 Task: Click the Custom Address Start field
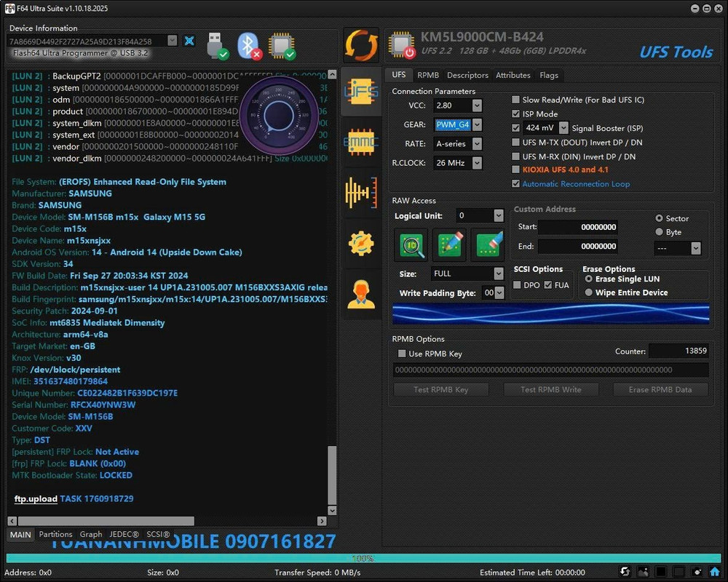pos(577,227)
